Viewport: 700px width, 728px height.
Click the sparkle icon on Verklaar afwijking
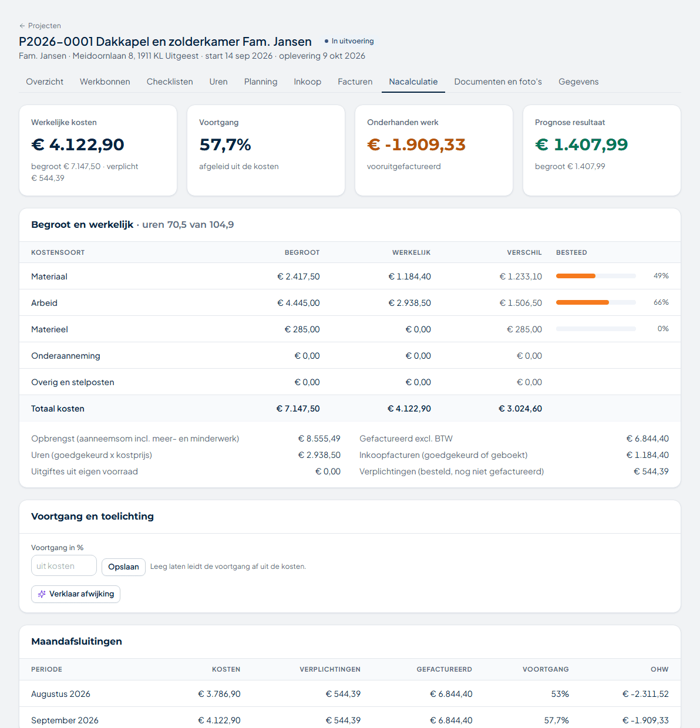click(42, 594)
